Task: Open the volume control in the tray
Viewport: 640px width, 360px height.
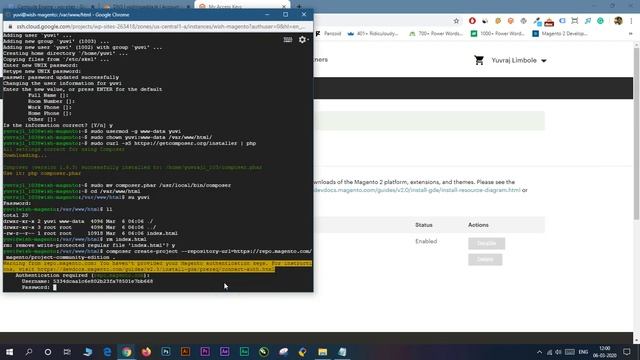Action: tap(558, 352)
